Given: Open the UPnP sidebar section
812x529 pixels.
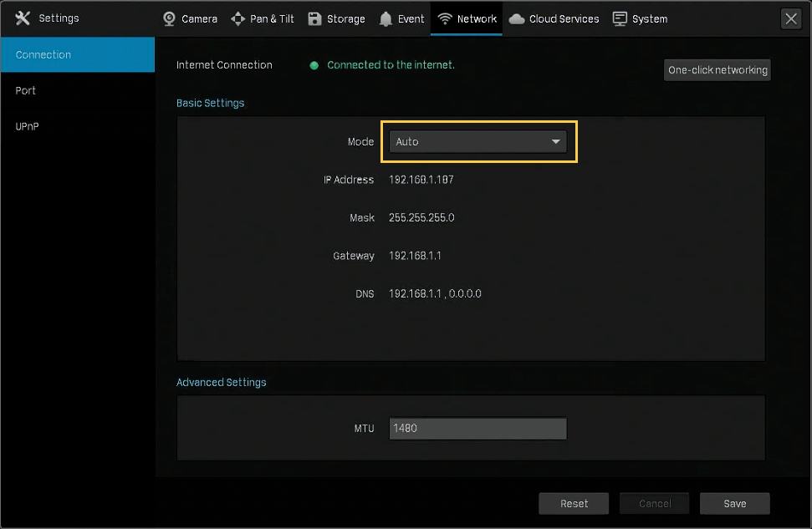Looking at the screenshot, I should [x=78, y=126].
